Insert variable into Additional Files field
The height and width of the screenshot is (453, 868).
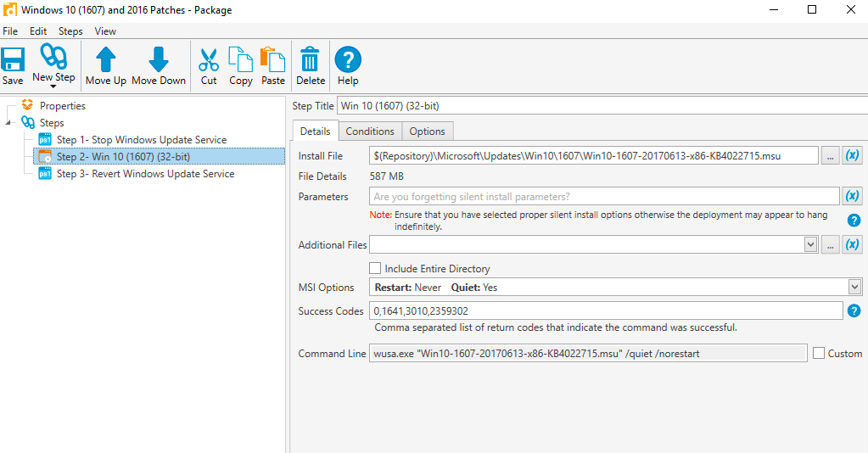(x=853, y=244)
